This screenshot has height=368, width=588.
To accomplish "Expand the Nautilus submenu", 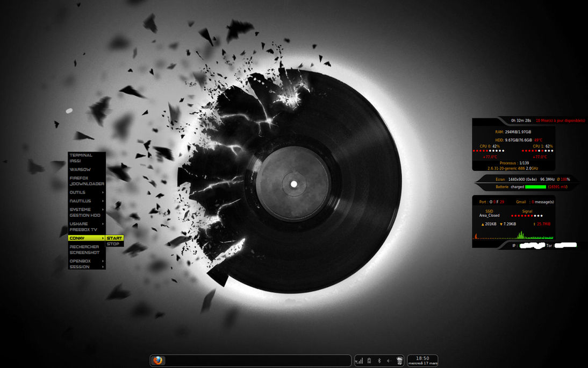I will click(86, 201).
